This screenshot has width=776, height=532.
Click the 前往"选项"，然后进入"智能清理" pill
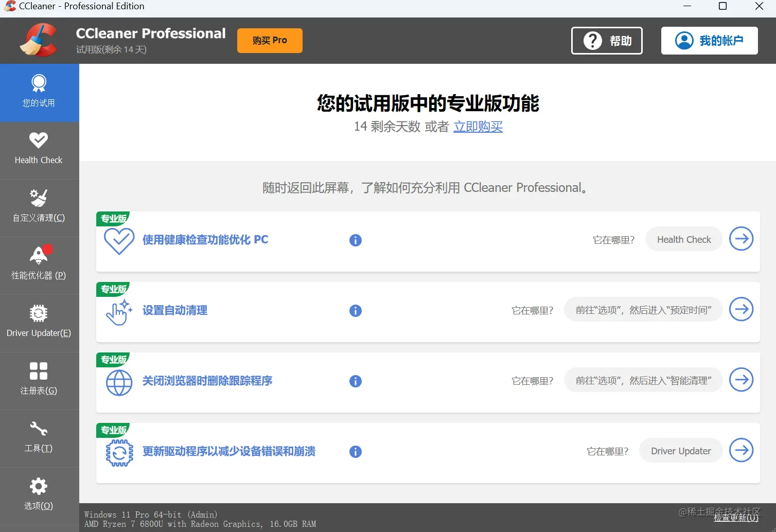(x=643, y=380)
